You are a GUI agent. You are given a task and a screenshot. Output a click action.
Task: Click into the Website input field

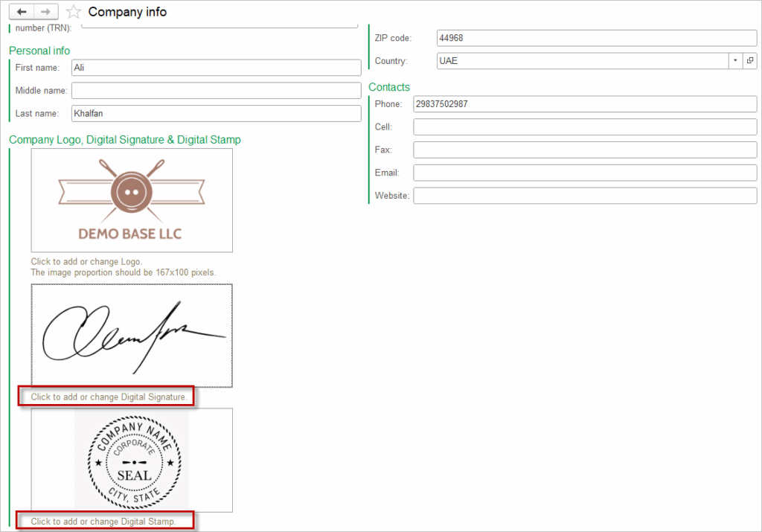tap(584, 196)
